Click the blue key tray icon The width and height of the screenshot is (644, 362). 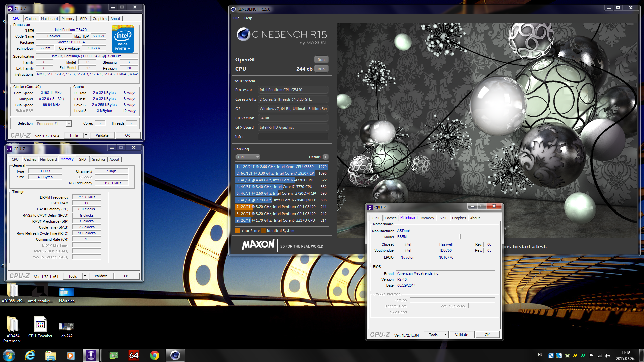[551, 356]
